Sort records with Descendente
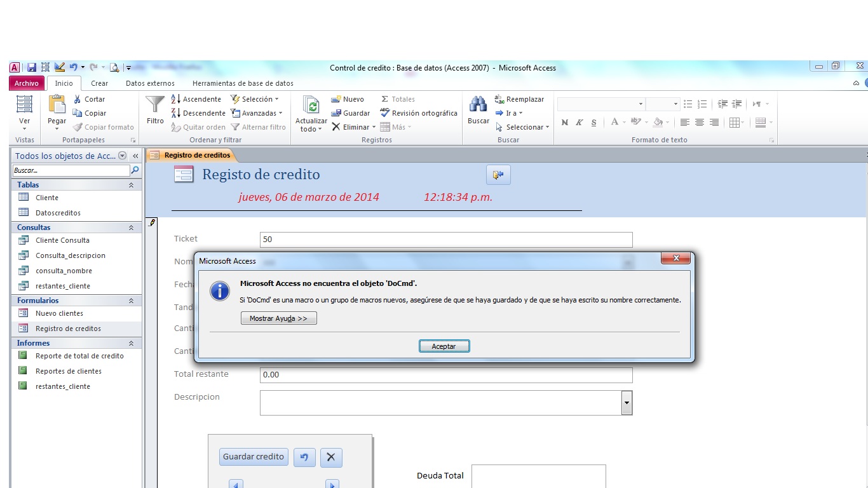This screenshot has height=488, width=868. pyautogui.click(x=198, y=113)
